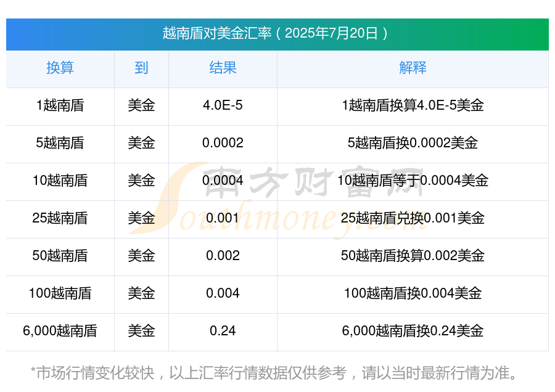Select the 100越南盾 cell
The height and width of the screenshot is (392, 555).
click(x=60, y=293)
